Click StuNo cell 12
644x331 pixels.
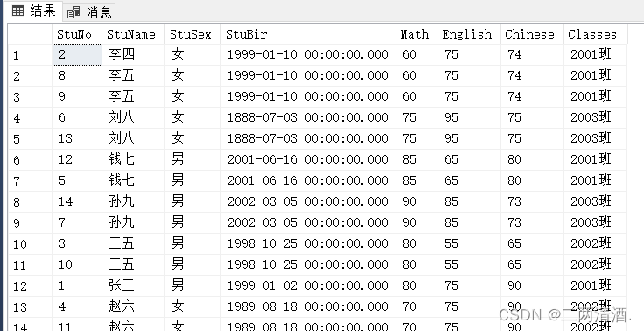click(x=77, y=160)
